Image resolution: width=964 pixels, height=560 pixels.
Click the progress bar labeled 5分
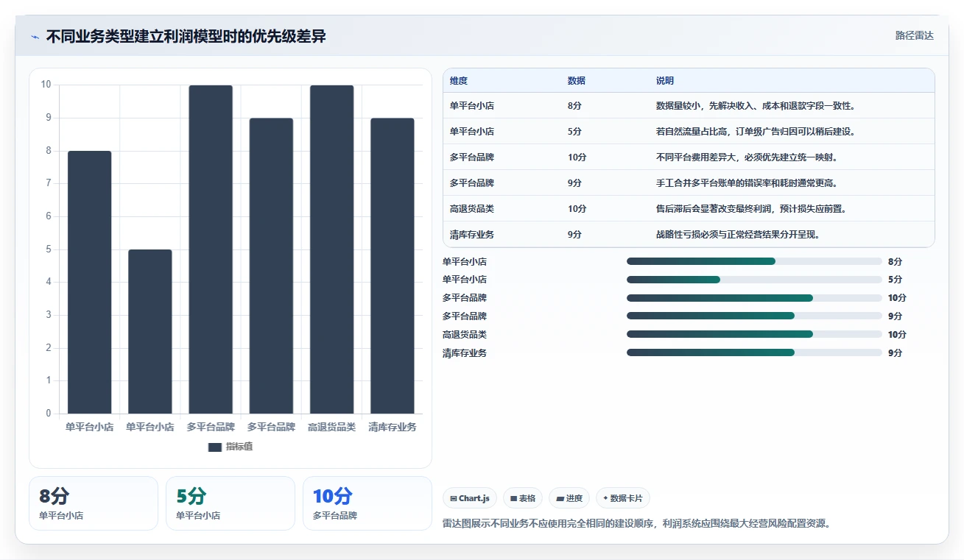pyautogui.click(x=754, y=280)
